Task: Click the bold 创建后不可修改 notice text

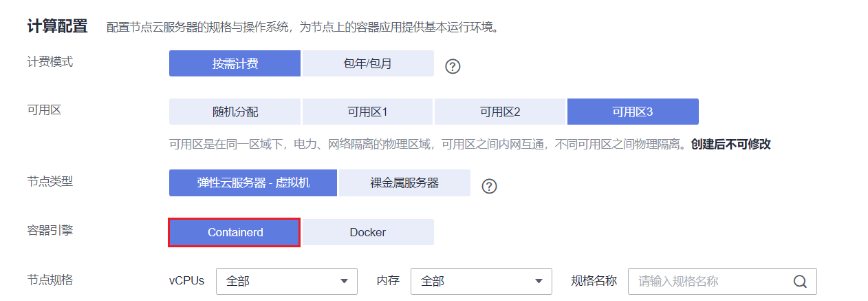Action: point(730,145)
